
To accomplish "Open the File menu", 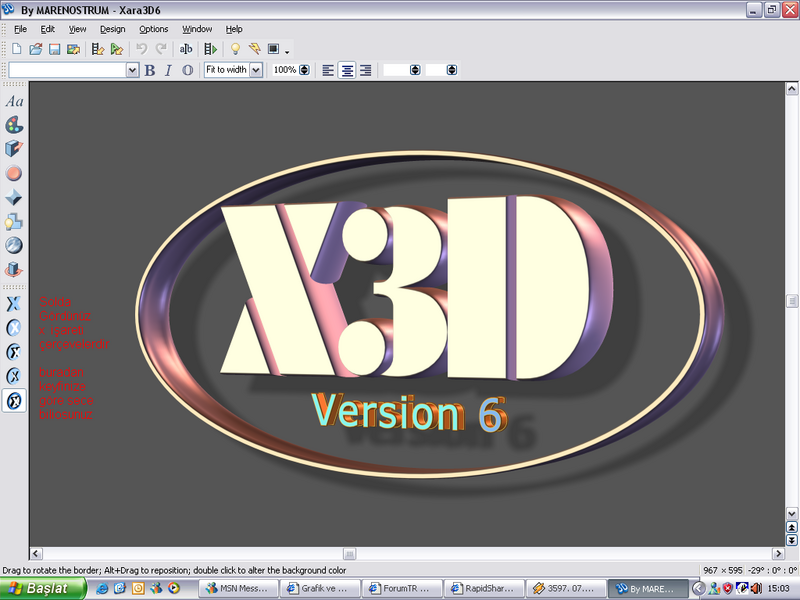I will tap(20, 29).
